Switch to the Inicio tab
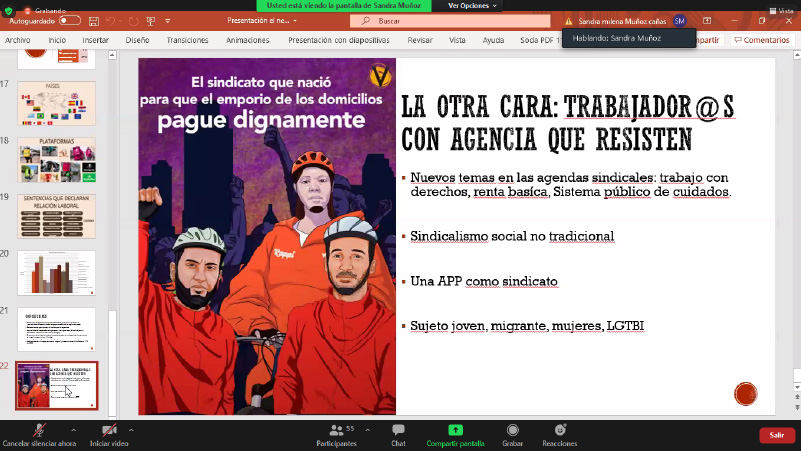Image resolution: width=801 pixels, height=451 pixels. point(57,40)
